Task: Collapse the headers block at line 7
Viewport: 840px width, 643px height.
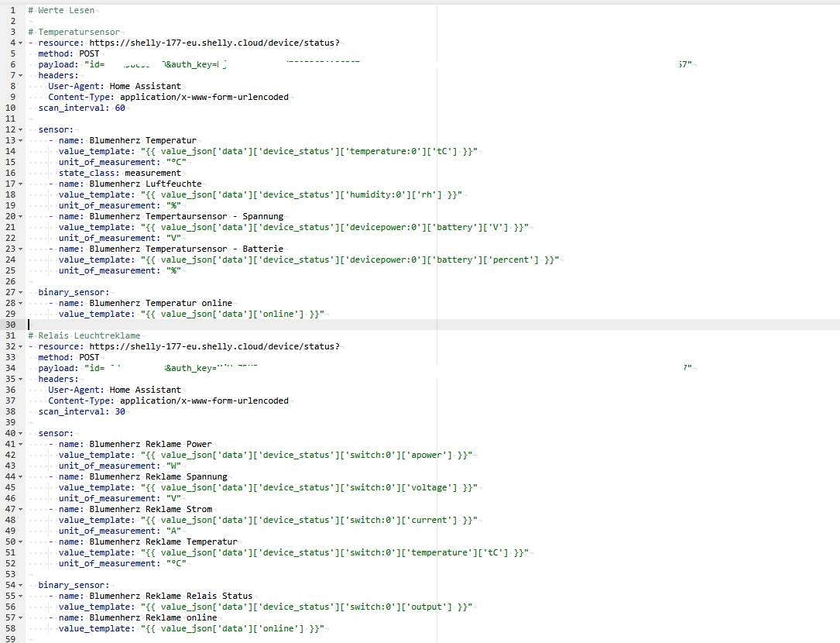Action: point(20,76)
